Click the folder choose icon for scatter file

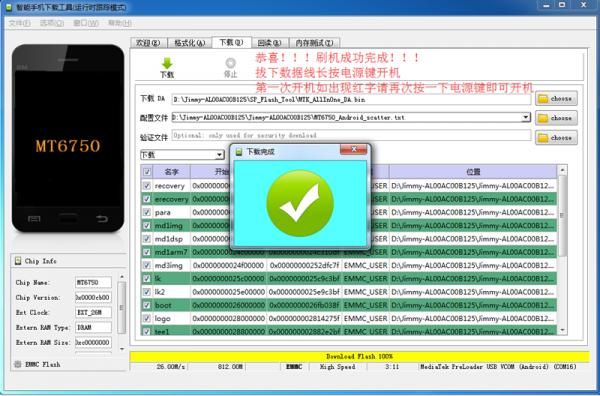[x=543, y=118]
